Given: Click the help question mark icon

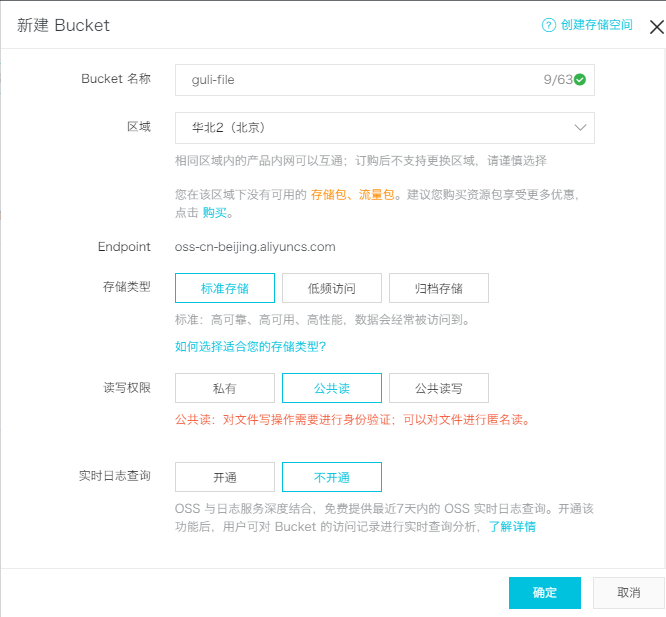Looking at the screenshot, I should click(x=548, y=25).
